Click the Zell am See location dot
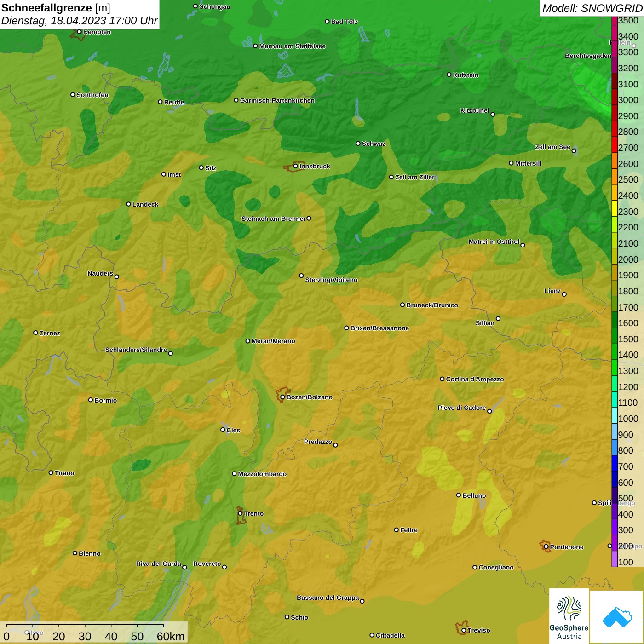 574,150
